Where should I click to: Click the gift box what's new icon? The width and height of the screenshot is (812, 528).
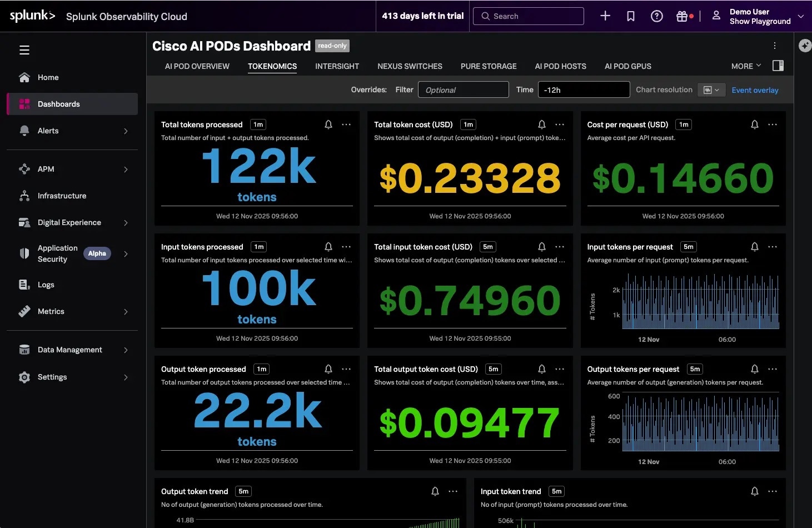(682, 16)
